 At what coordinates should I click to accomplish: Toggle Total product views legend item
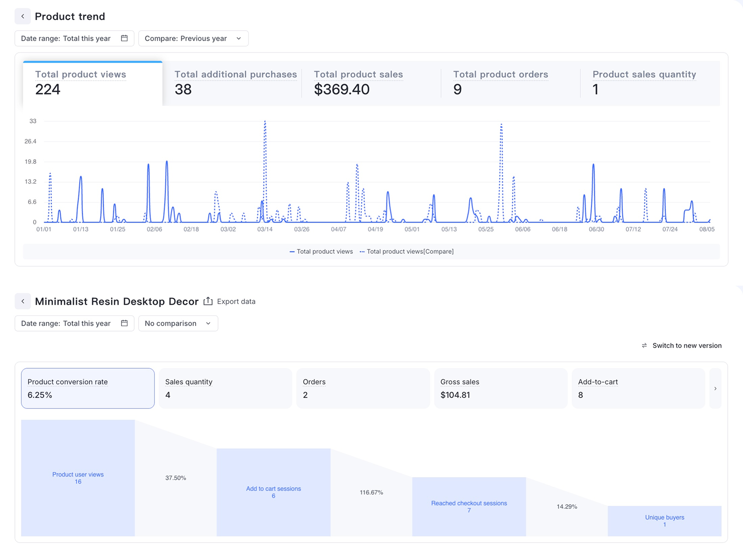pyautogui.click(x=321, y=252)
